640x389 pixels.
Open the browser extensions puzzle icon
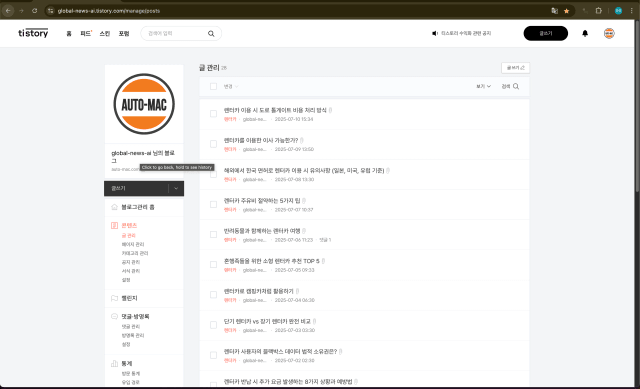tap(598, 11)
